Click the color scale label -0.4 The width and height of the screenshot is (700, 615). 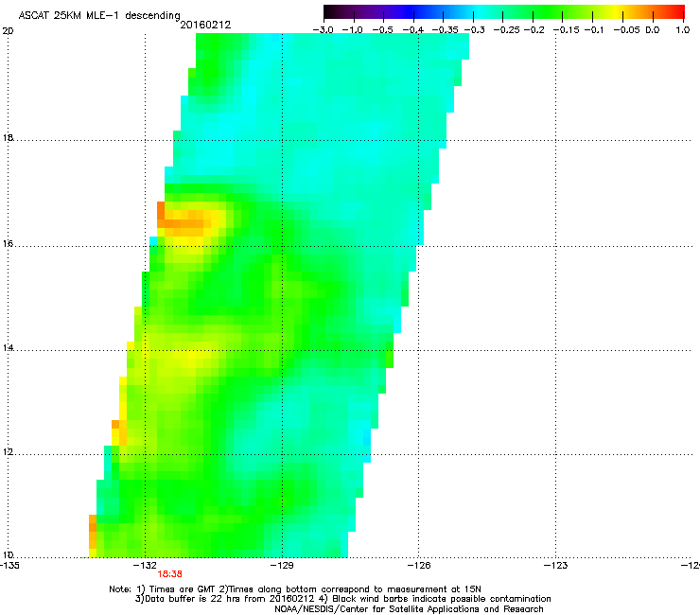pos(413,30)
